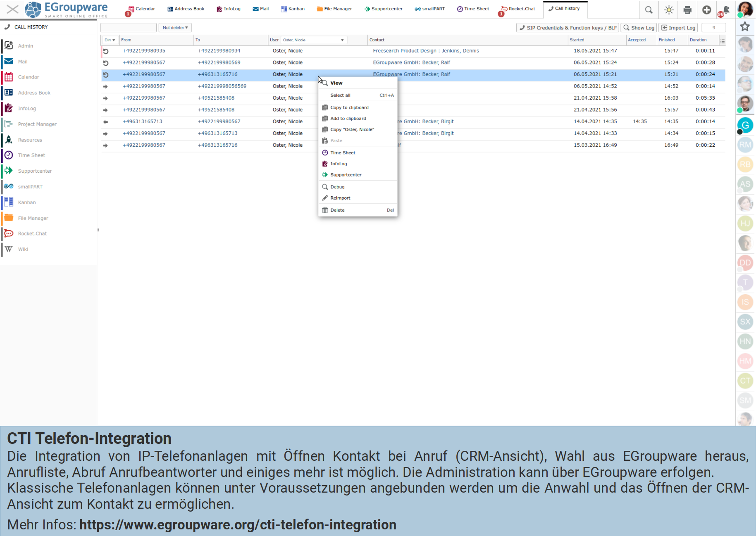Open the User filter dropdown
The height and width of the screenshot is (536, 756).
click(314, 40)
